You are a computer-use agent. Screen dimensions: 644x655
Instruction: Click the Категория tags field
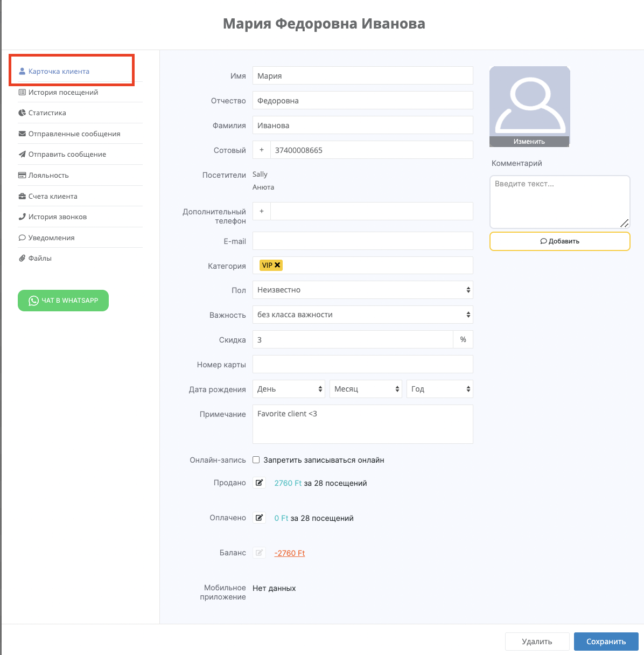(x=363, y=265)
